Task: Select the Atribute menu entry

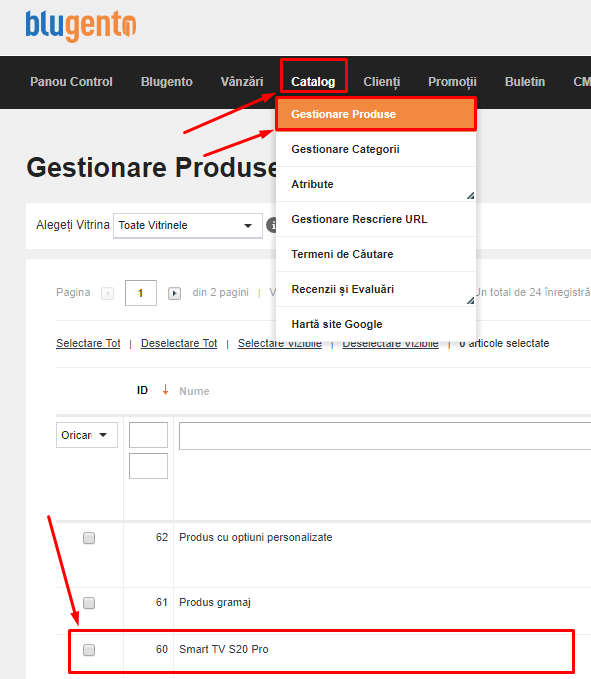Action: (376, 184)
